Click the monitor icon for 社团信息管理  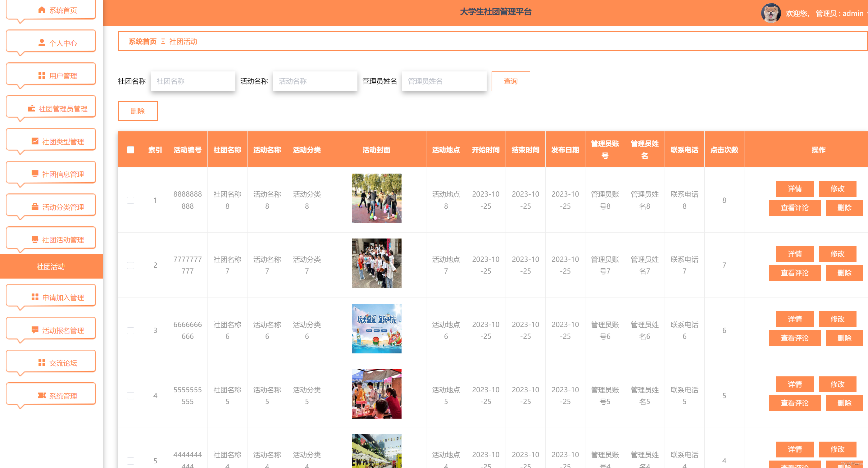[x=35, y=174]
